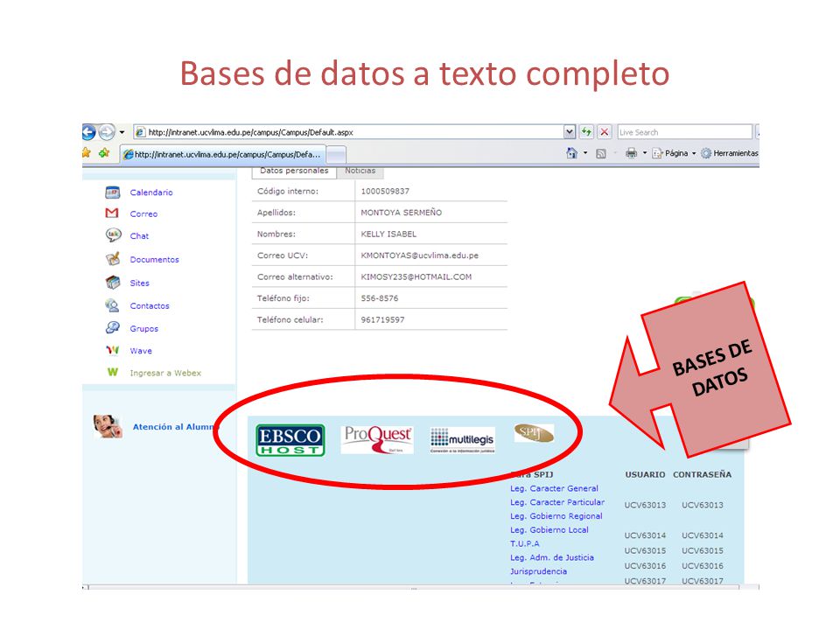Open the Wave link

141,351
